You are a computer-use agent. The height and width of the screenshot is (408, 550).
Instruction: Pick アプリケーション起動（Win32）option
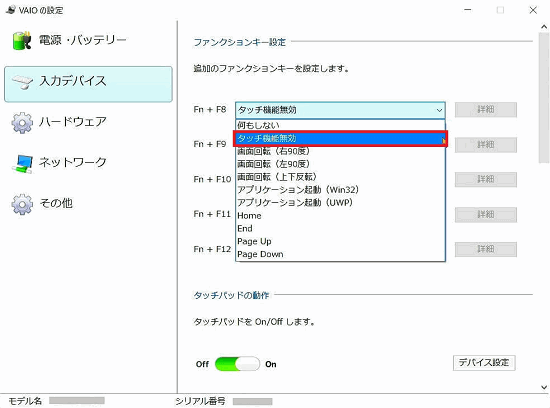click(x=340, y=190)
